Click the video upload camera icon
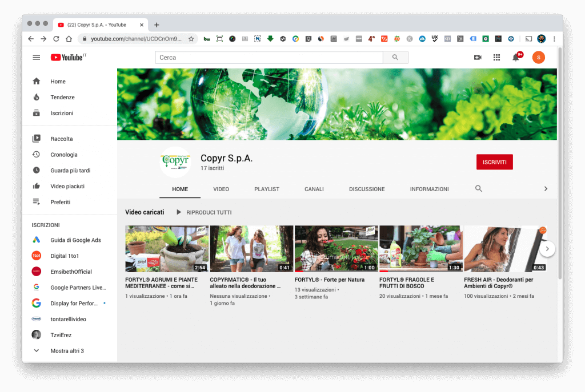Screen dimensions: 585x392 tap(478, 57)
